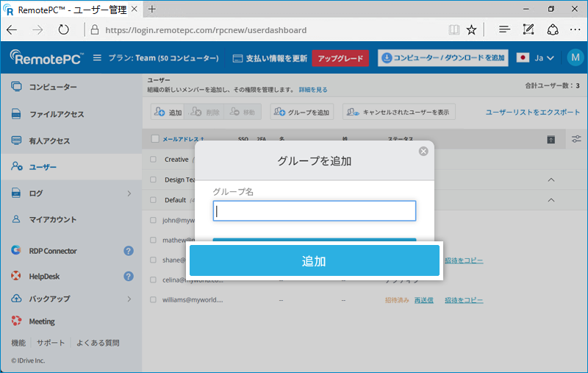This screenshot has width=588, height=373.
Task: Click the 移動 user toolbar button
Action: [243, 112]
